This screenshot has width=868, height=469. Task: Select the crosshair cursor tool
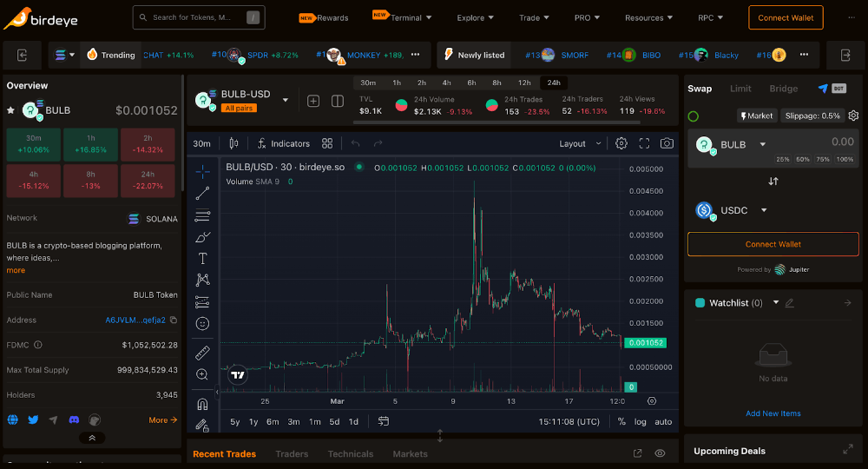click(202, 172)
